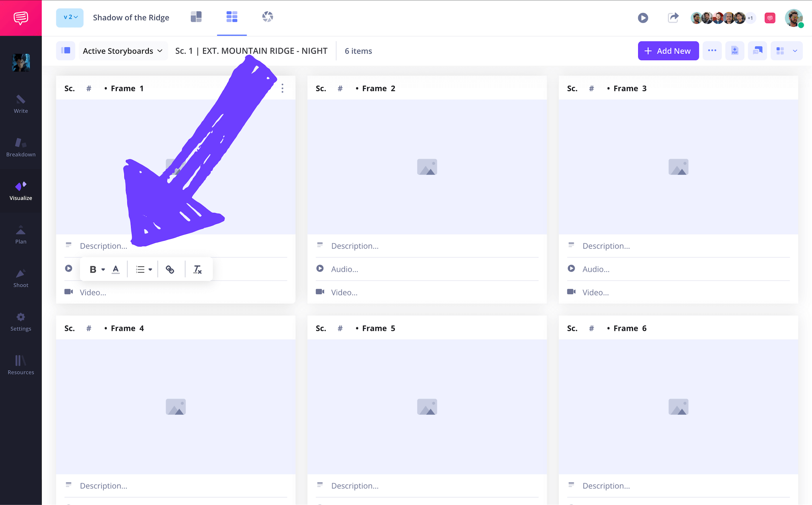Open the PDF export option
Screen dimensions: 812x505
[x=735, y=50]
